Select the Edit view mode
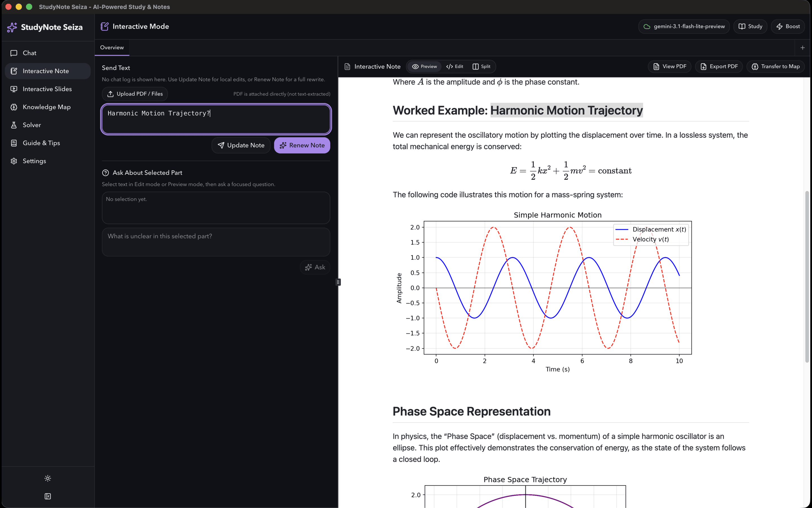 coord(455,67)
